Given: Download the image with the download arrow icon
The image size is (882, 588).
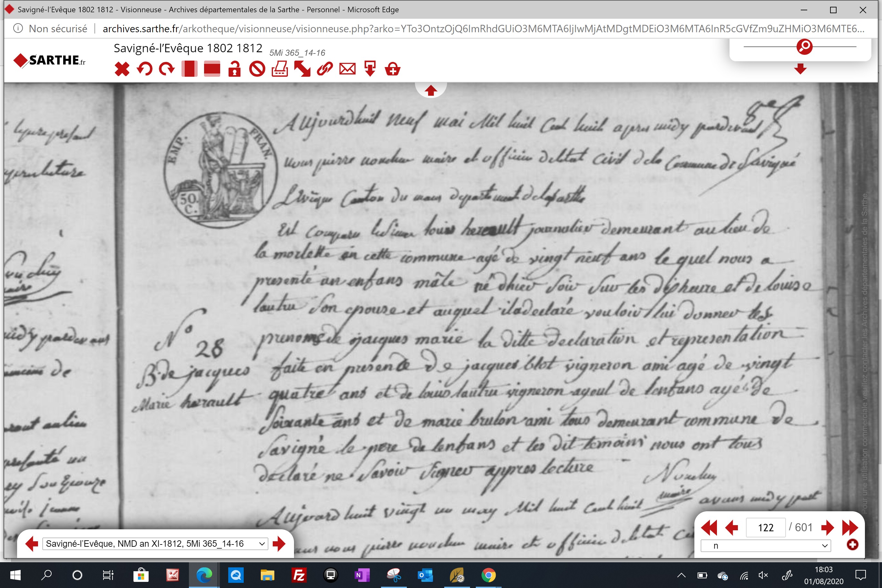Looking at the screenshot, I should pyautogui.click(x=370, y=69).
